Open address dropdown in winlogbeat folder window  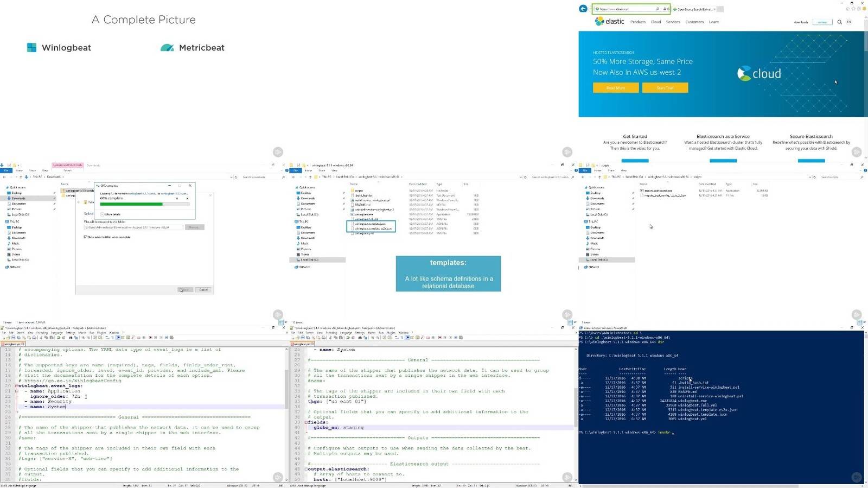tap(521, 177)
